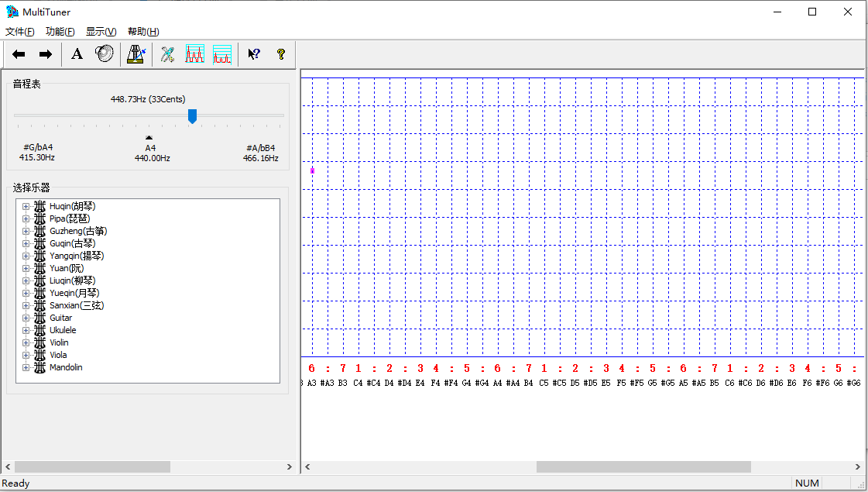The height and width of the screenshot is (492, 868).
Task: Open the 文件(F) menu
Action: (20, 32)
